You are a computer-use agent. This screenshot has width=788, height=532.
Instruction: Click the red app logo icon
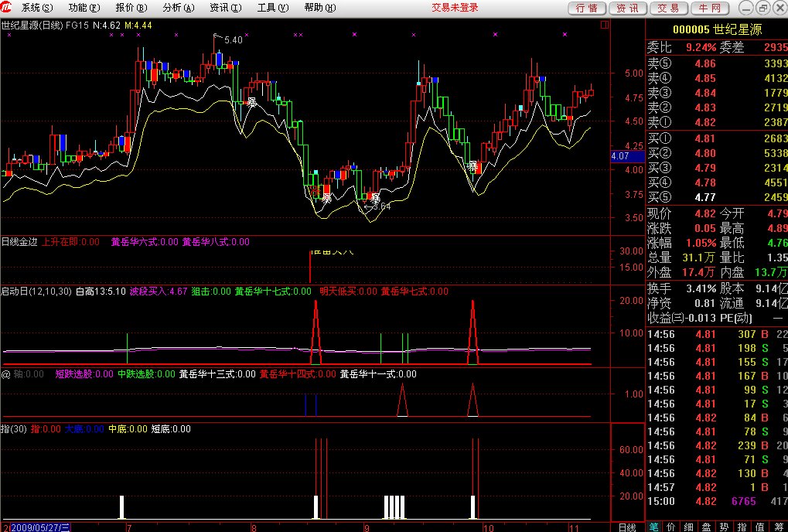(9, 8)
